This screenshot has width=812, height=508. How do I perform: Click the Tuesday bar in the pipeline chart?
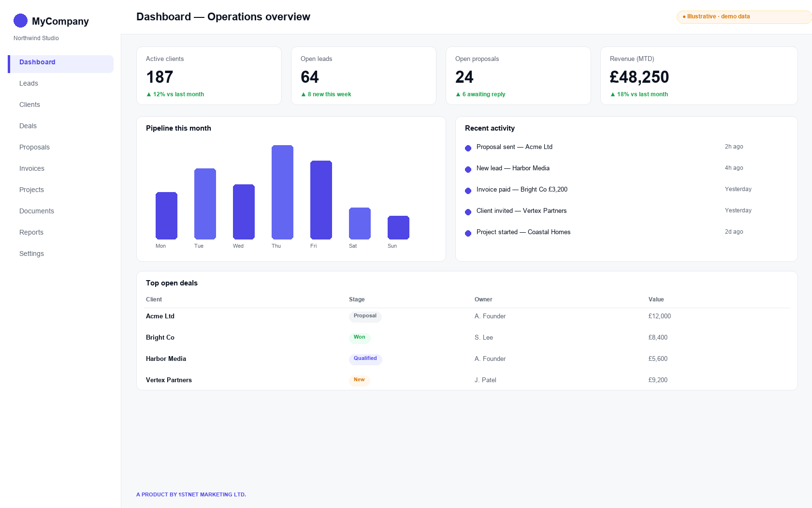pos(205,204)
